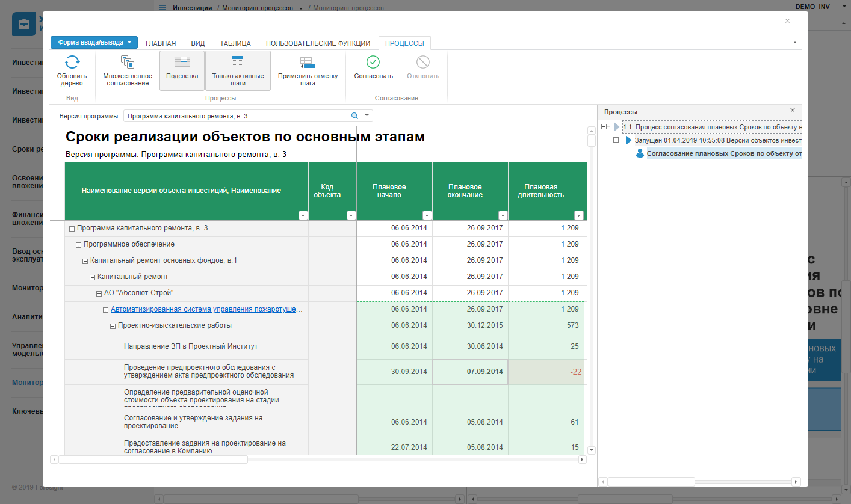Switch to the ГЛАВНАЯ ribbon tab
The width and height of the screenshot is (851, 504).
click(x=161, y=43)
